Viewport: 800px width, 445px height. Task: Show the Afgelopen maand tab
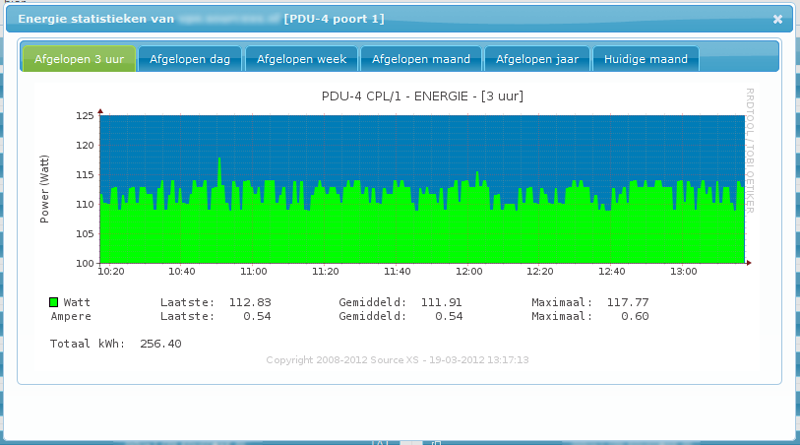(421, 59)
